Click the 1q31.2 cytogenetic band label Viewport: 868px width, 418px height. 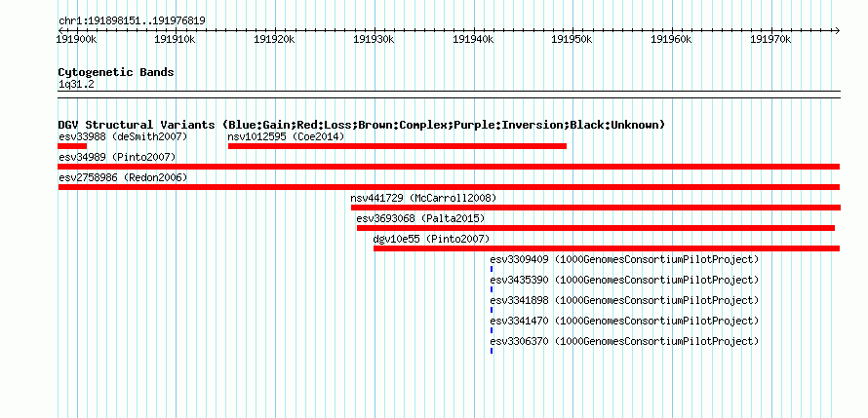76,85
